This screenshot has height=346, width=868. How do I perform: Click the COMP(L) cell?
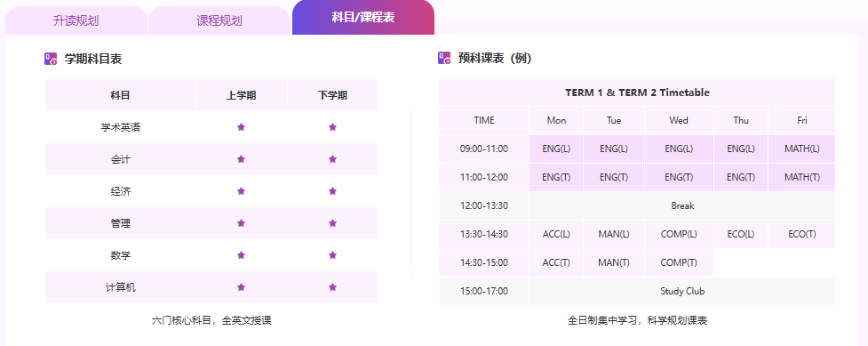coord(679,234)
